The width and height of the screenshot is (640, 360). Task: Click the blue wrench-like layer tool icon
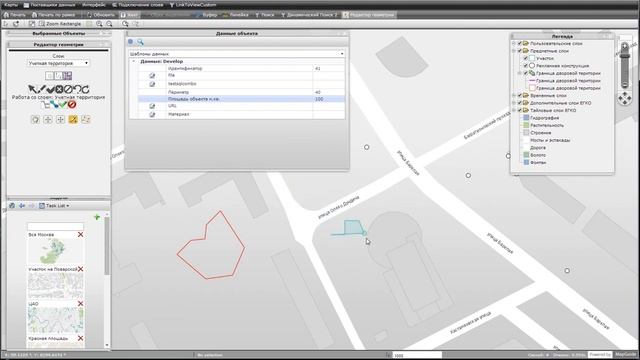(54, 104)
